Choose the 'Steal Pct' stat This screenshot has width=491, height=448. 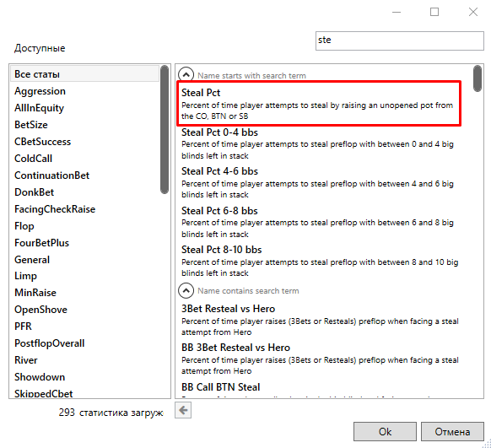[319, 104]
